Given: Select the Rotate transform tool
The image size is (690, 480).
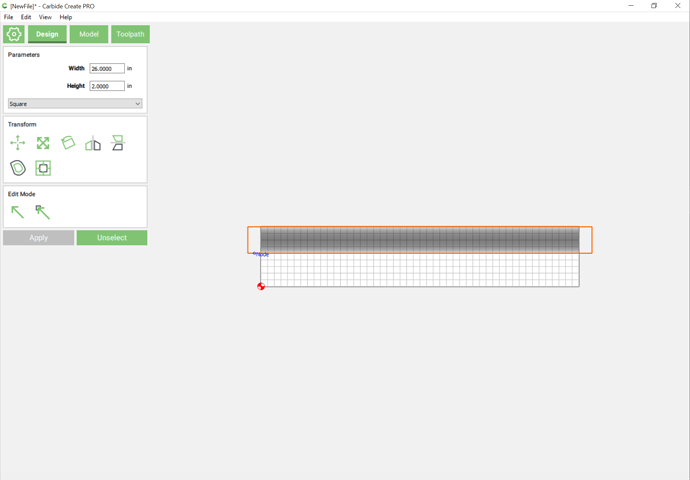Looking at the screenshot, I should (68, 143).
